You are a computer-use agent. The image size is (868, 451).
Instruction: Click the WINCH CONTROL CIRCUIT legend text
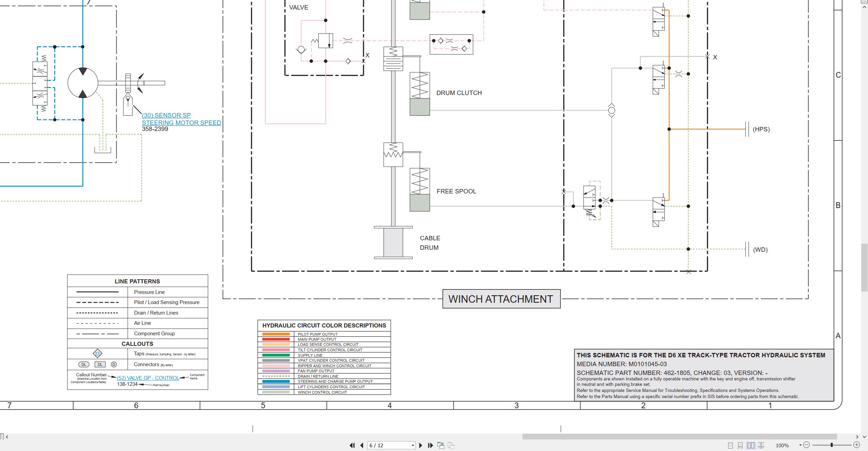tap(322, 392)
